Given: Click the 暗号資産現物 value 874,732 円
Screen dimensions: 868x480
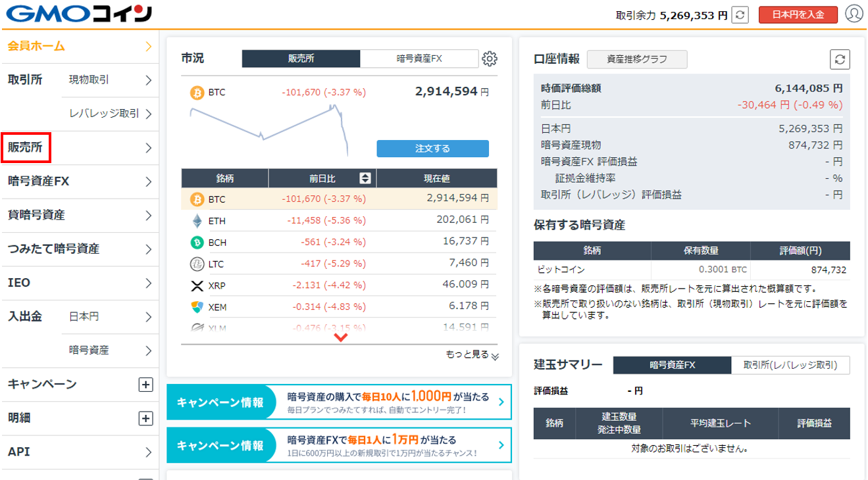Looking at the screenshot, I should tap(815, 145).
